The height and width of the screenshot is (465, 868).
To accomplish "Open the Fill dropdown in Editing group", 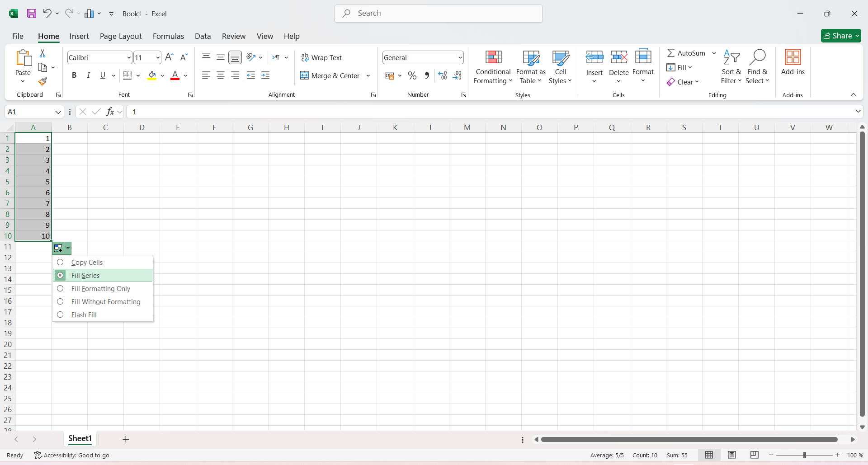I will point(679,67).
